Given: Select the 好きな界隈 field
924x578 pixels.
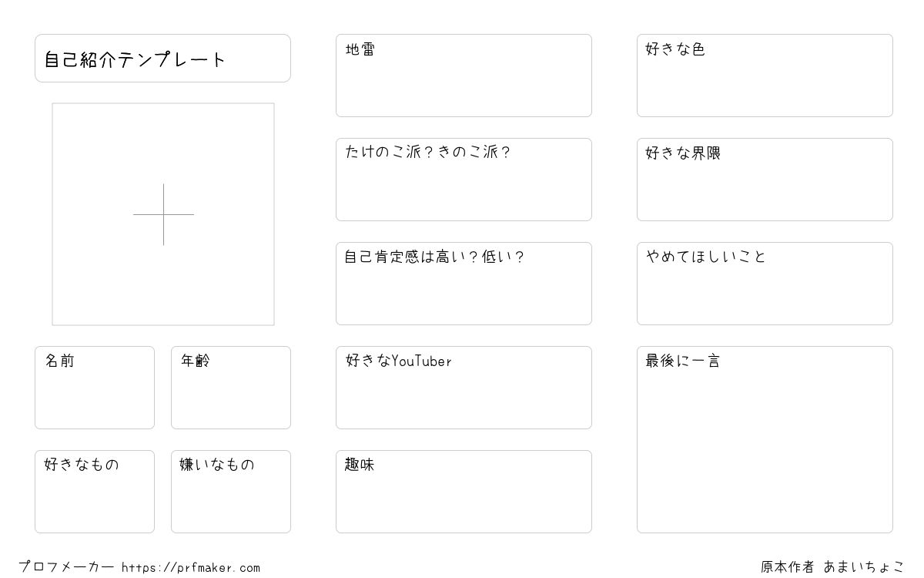Looking at the screenshot, I should point(765,180).
